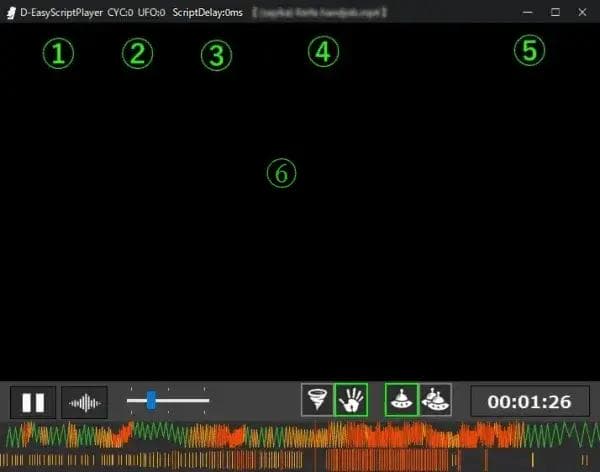The image size is (600, 472).
Task: Click the UFO:0 status in title bar
Action: click(150, 12)
